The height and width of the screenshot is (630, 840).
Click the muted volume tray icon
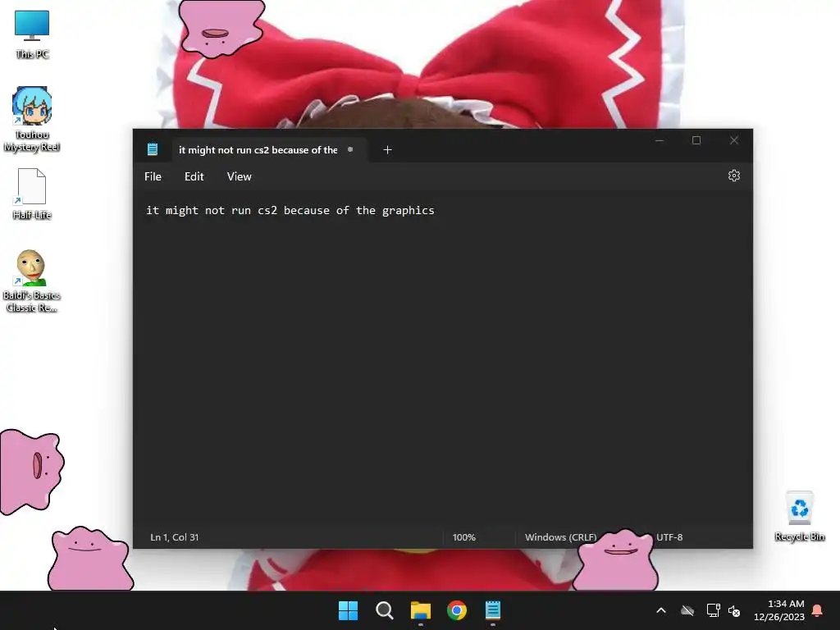pos(734,610)
